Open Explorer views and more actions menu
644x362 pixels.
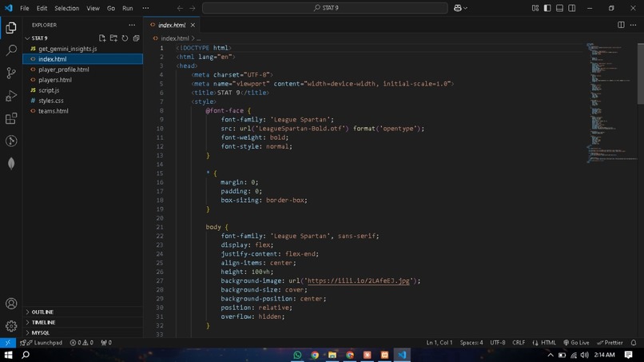[x=132, y=25]
